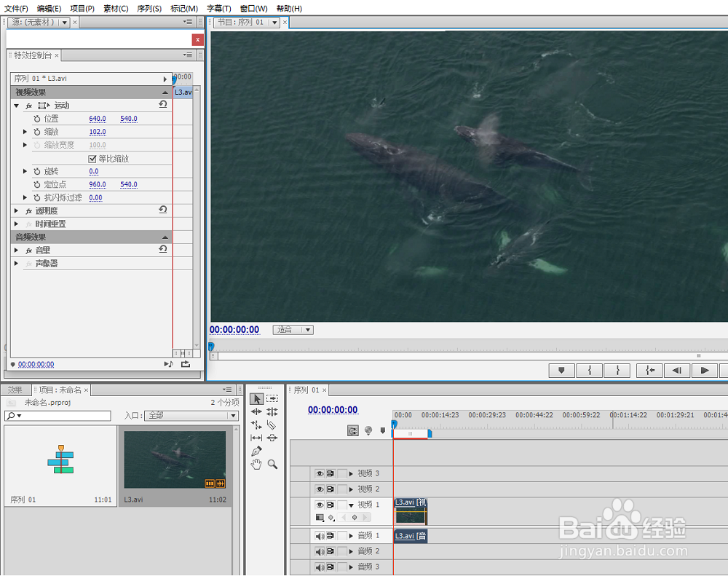The width and height of the screenshot is (728, 576).
Task: Click the timeline zoom work area bar
Action: coord(411,434)
